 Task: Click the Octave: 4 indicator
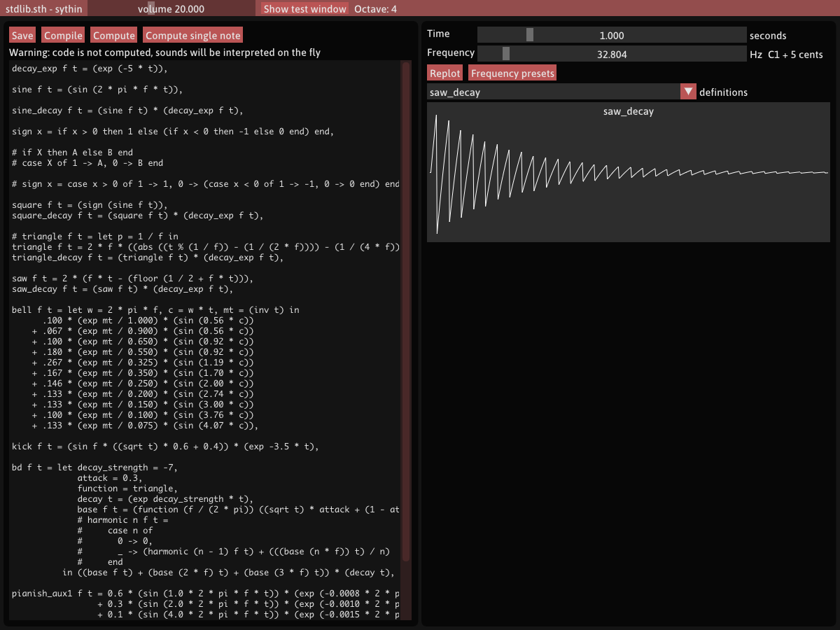(x=376, y=9)
